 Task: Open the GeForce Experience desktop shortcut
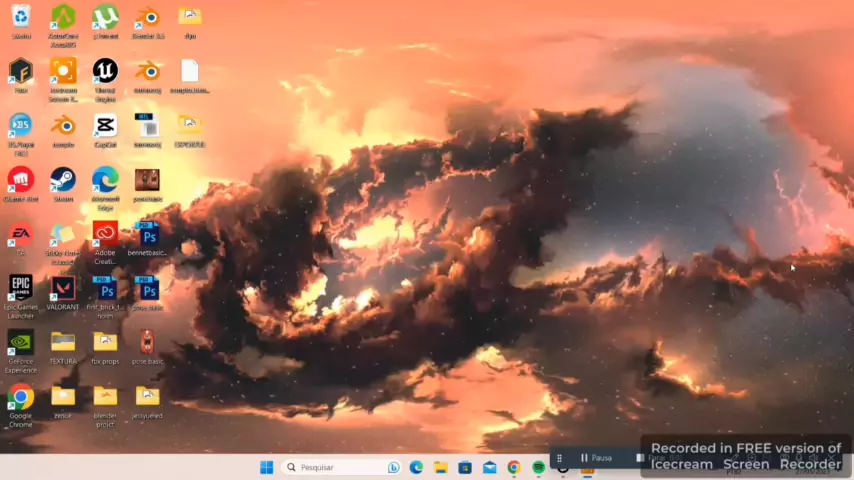click(21, 351)
